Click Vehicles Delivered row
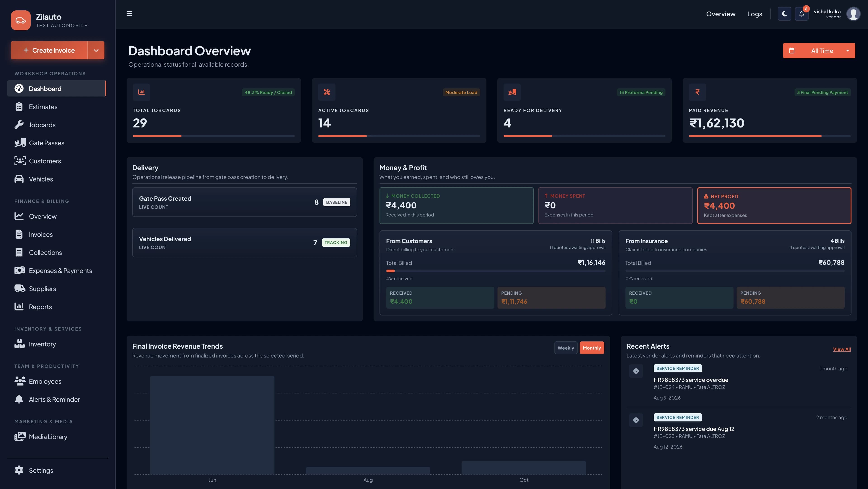868x489 pixels. click(244, 242)
